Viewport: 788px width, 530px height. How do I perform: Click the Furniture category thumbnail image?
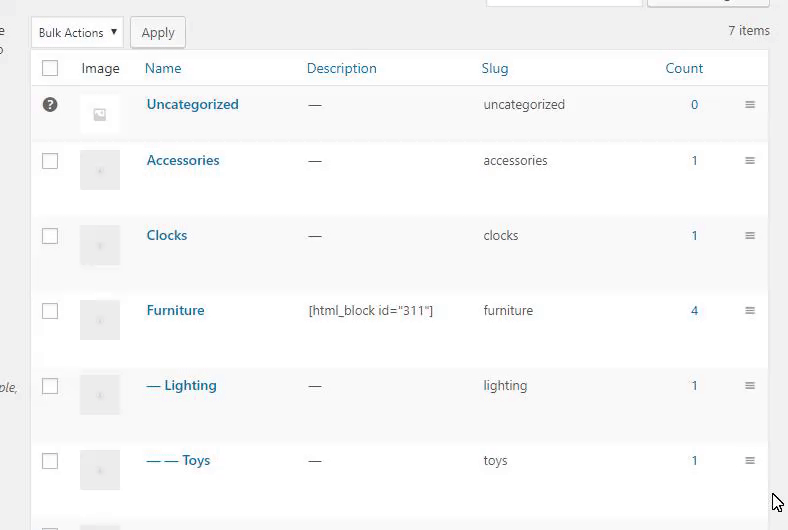coord(100,320)
